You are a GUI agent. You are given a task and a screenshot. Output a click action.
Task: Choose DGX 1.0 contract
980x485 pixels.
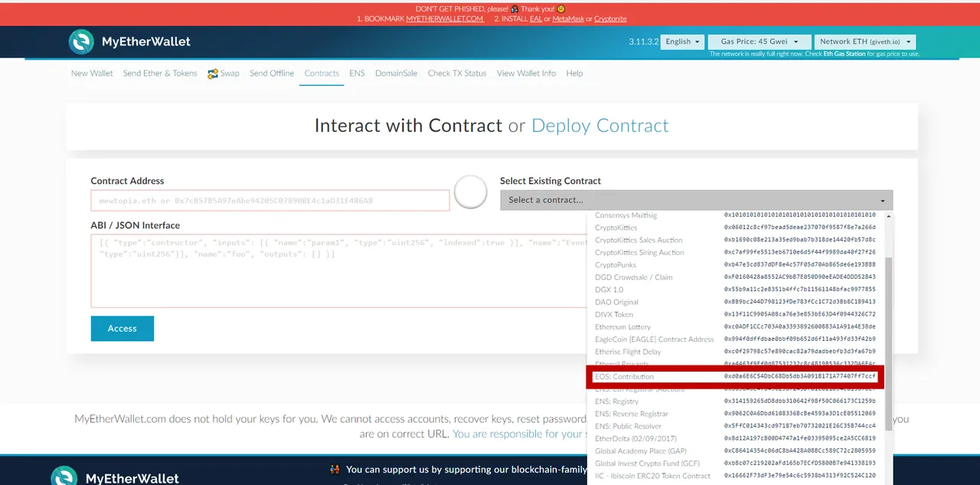(735, 290)
